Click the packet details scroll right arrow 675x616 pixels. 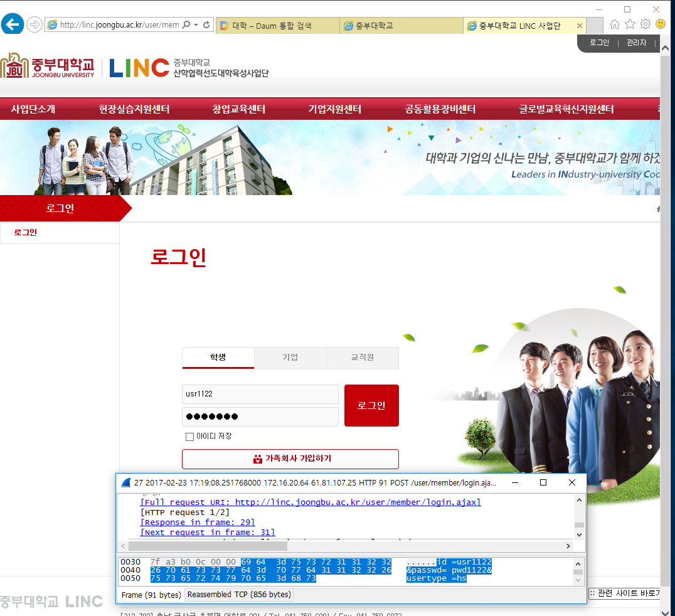point(568,546)
